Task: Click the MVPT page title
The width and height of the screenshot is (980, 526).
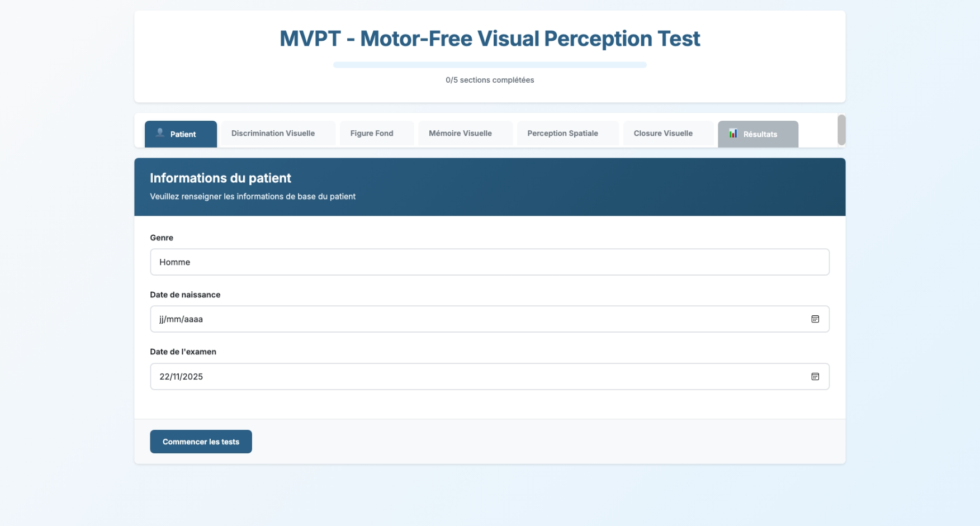Action: pyautogui.click(x=490, y=39)
